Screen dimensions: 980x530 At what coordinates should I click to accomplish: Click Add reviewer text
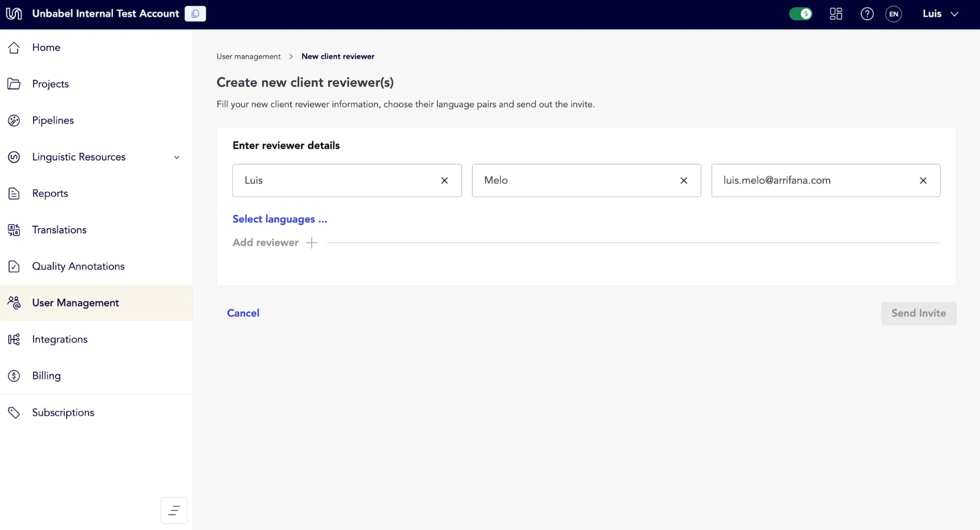[x=265, y=243]
